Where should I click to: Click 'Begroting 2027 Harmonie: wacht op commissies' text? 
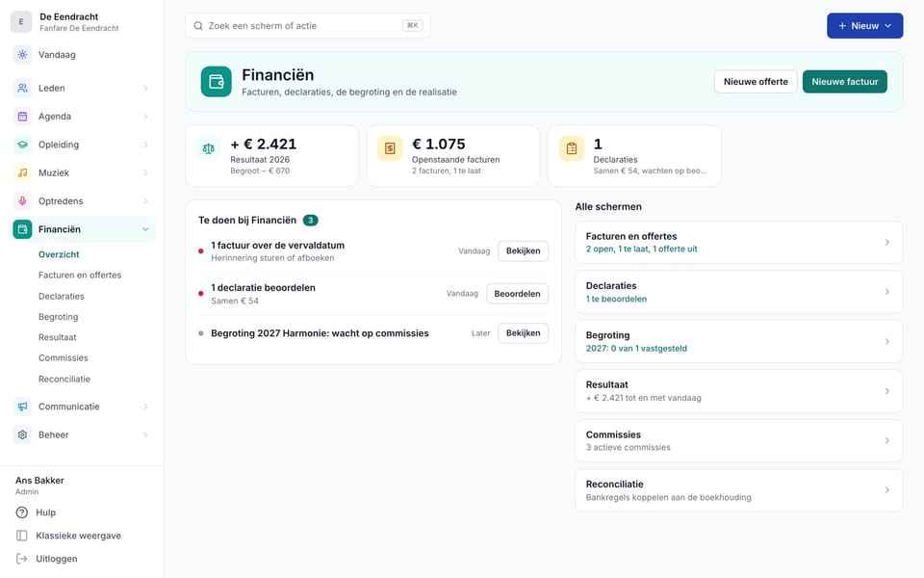point(320,333)
